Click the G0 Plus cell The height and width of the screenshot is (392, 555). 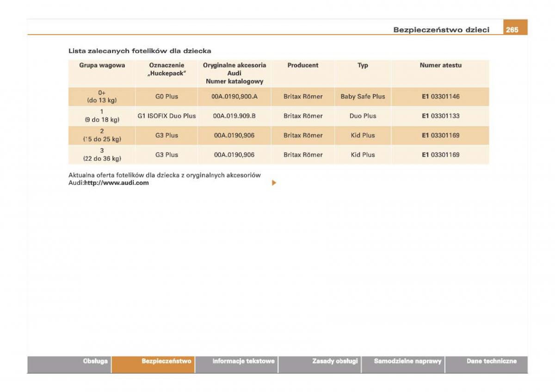coord(166,97)
